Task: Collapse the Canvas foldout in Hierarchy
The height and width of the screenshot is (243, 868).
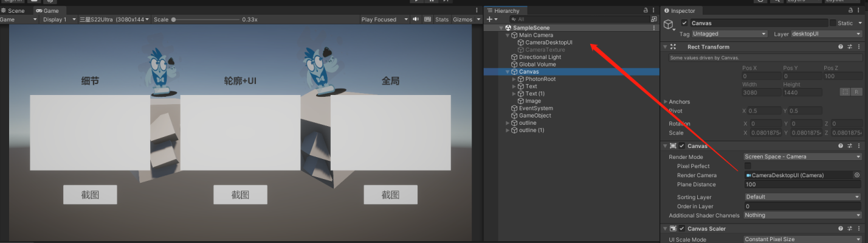Action: (x=508, y=72)
